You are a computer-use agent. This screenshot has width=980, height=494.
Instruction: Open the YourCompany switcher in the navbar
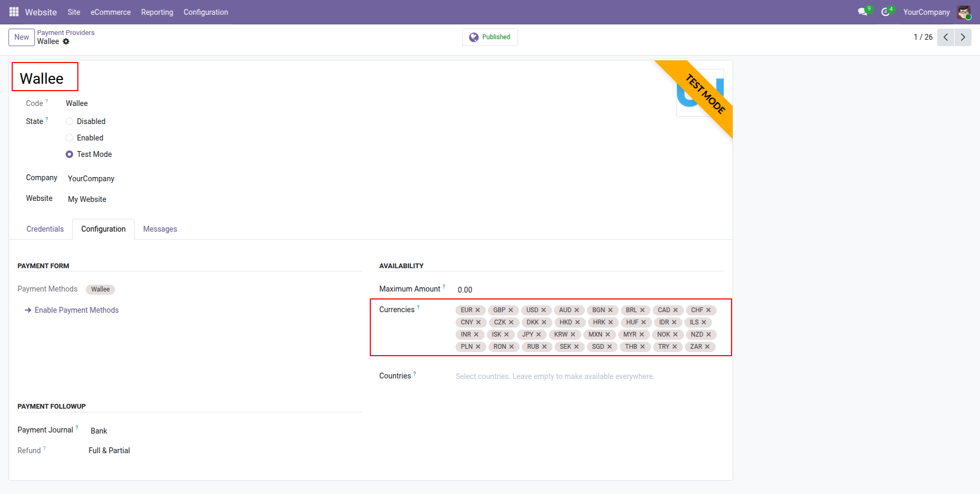click(926, 12)
